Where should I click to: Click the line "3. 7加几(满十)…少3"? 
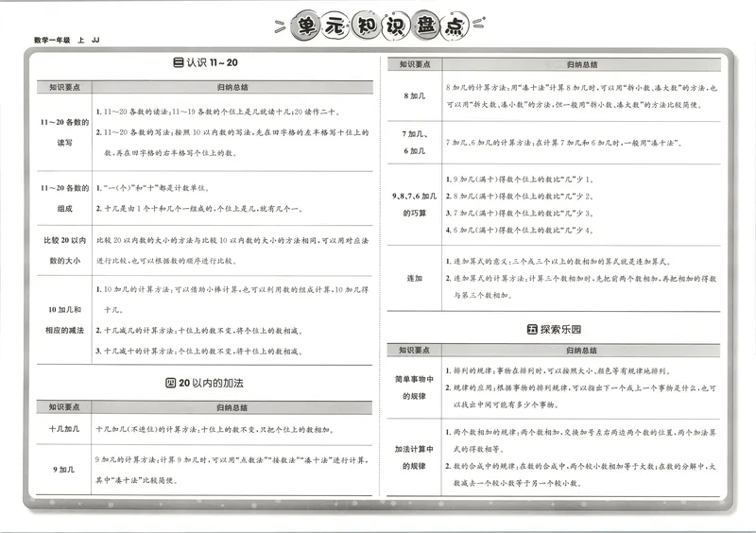point(520,214)
